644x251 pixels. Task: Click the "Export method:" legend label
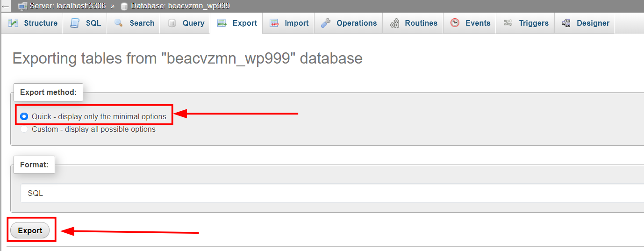48,92
